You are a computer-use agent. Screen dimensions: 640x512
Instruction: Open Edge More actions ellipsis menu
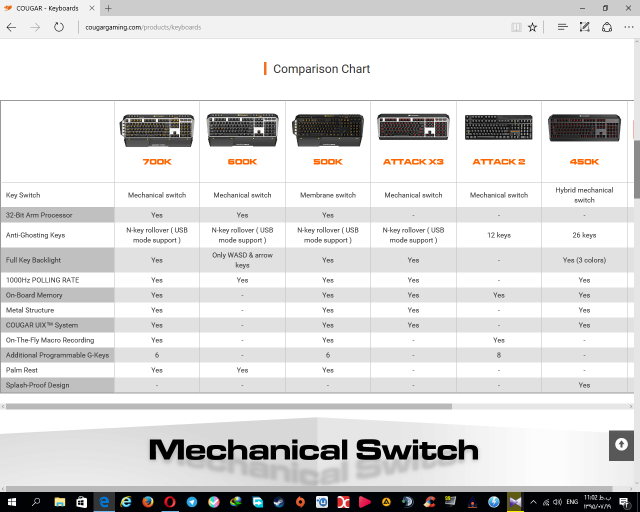[x=628, y=27]
